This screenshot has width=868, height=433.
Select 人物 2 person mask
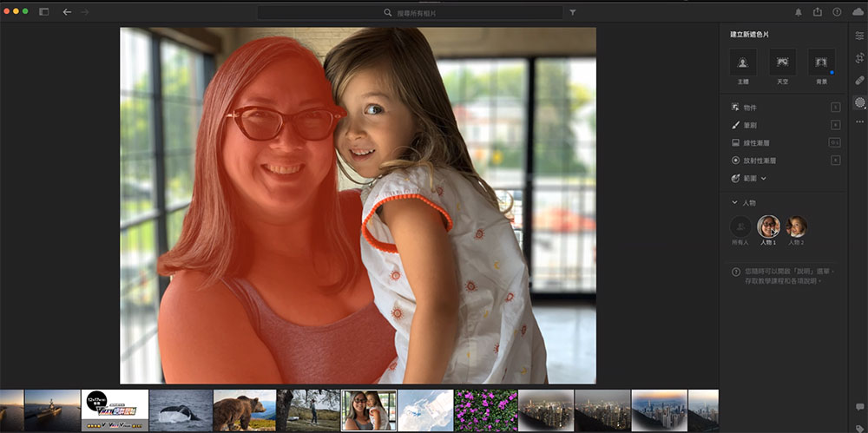coord(796,227)
